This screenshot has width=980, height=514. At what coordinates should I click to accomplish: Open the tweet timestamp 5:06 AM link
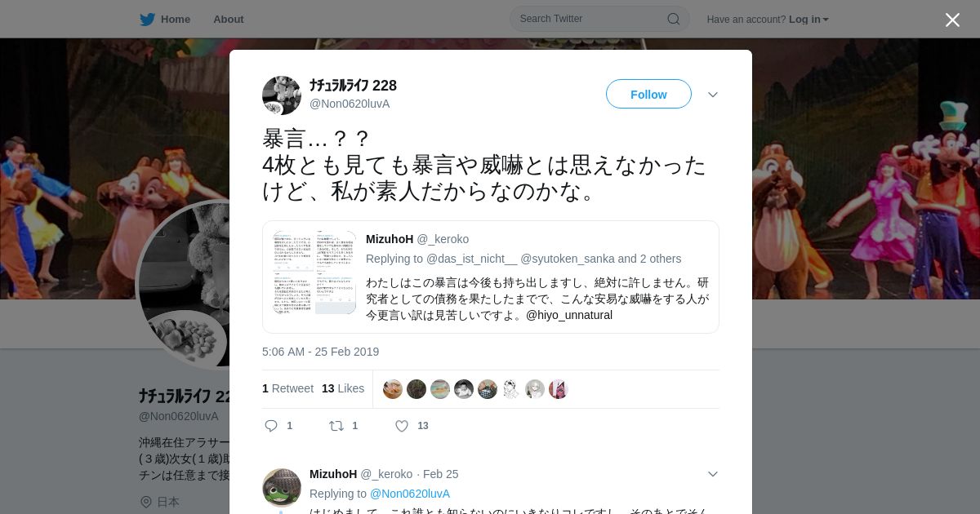[320, 352]
